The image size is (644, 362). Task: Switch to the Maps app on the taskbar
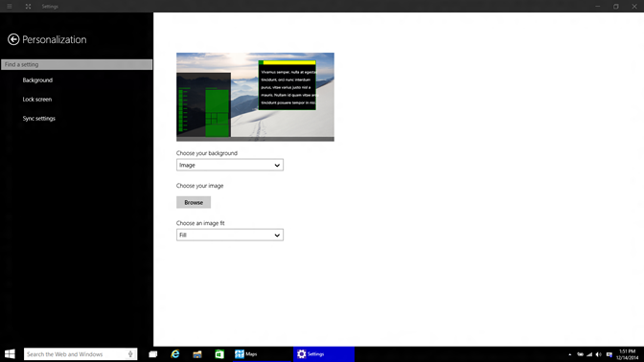[x=262, y=354]
